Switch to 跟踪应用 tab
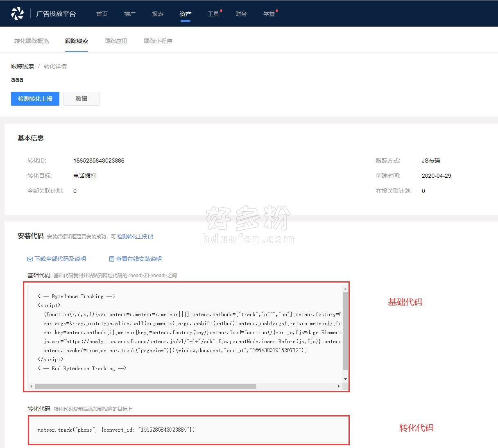The width and height of the screenshot is (498, 448). [x=116, y=41]
